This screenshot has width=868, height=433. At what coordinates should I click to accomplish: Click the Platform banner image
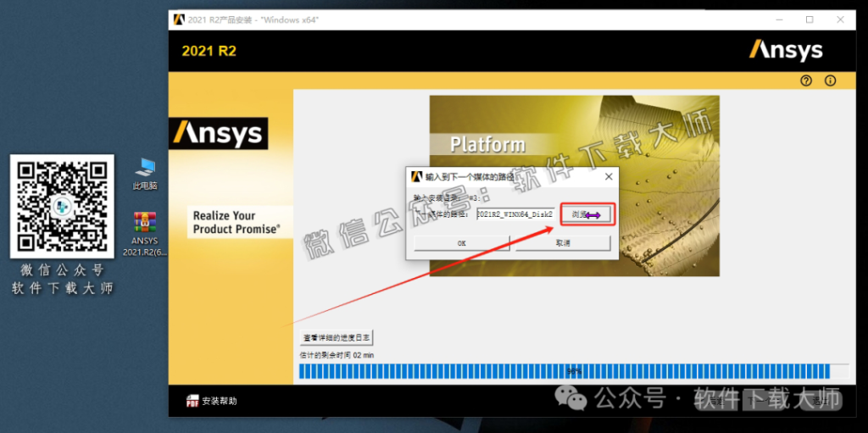click(575, 186)
